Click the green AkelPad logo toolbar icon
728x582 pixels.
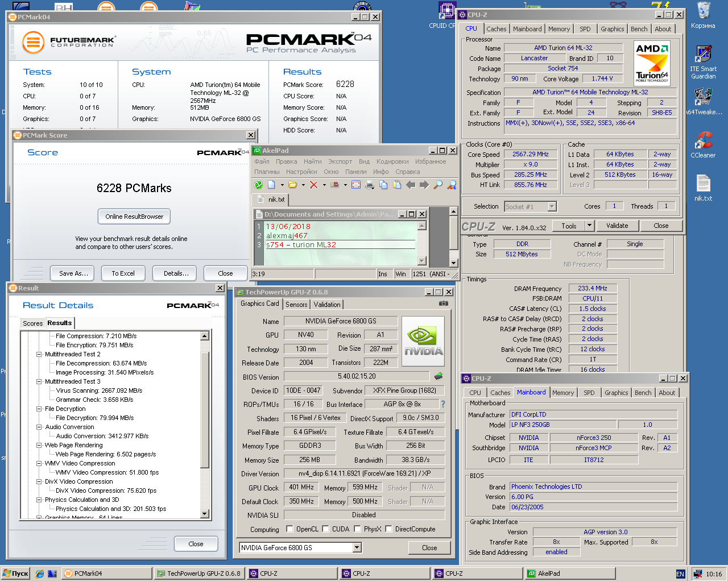pyautogui.click(x=258, y=185)
